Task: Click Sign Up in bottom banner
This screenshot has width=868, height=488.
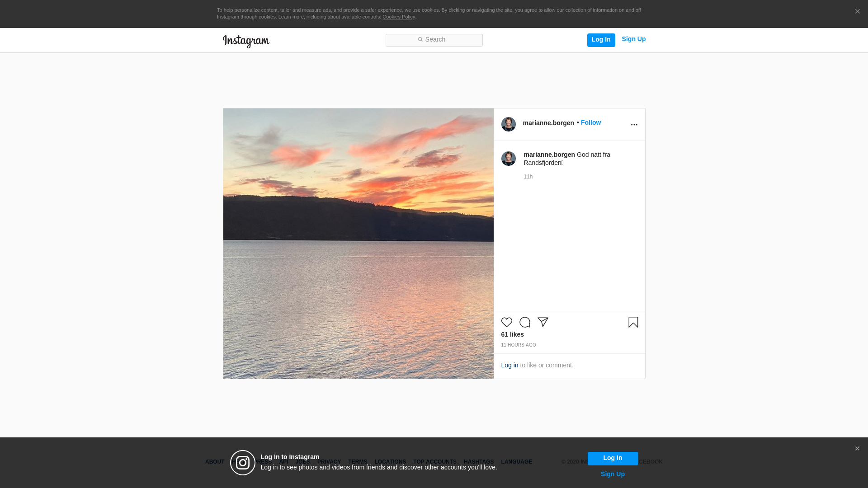Action: pos(613,474)
